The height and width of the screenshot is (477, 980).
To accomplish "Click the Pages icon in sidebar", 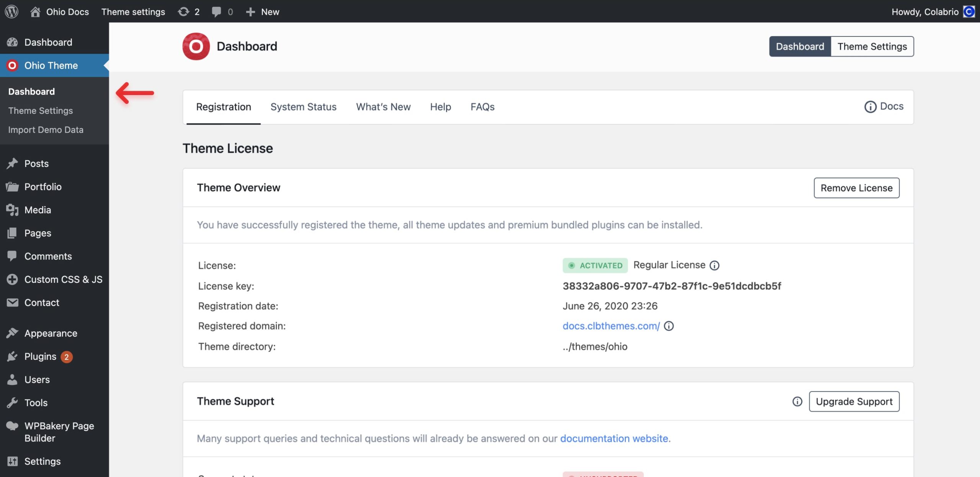I will pos(12,233).
